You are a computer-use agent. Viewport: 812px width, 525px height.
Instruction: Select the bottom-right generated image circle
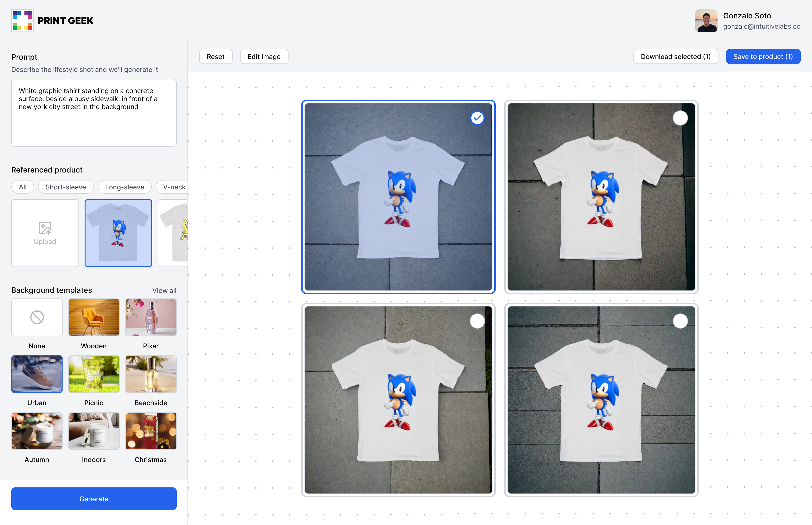(x=680, y=321)
